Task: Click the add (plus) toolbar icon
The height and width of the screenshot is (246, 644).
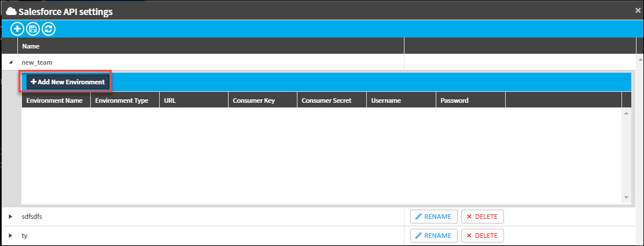Action: click(17, 29)
